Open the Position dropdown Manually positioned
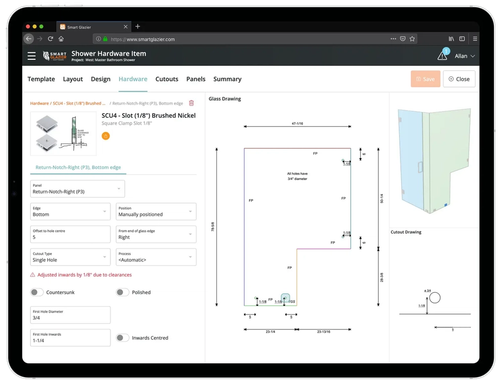This screenshot has height=380, width=500. tap(156, 212)
